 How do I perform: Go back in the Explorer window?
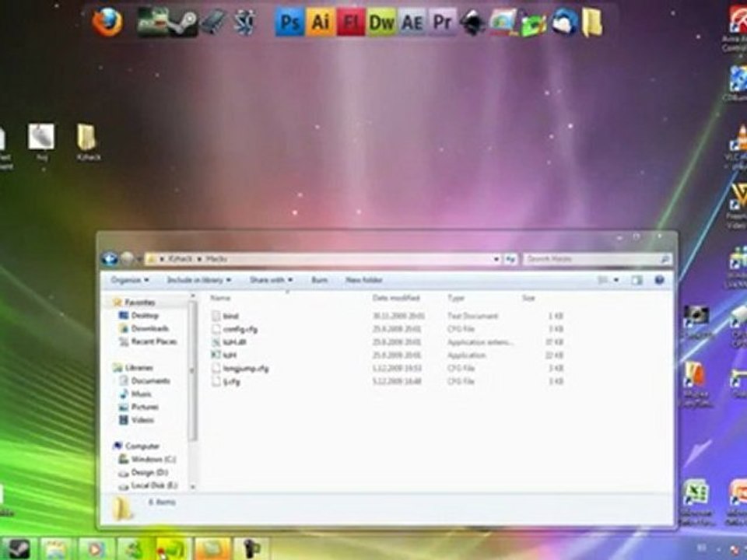click(x=110, y=258)
